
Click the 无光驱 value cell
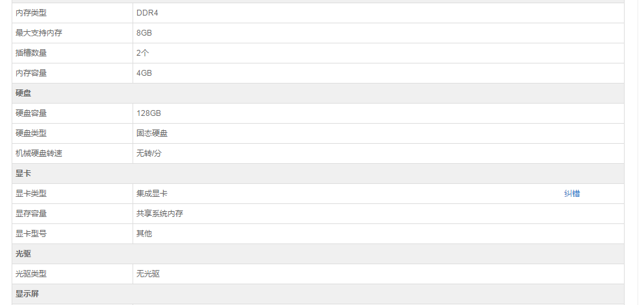pyautogui.click(x=378, y=274)
